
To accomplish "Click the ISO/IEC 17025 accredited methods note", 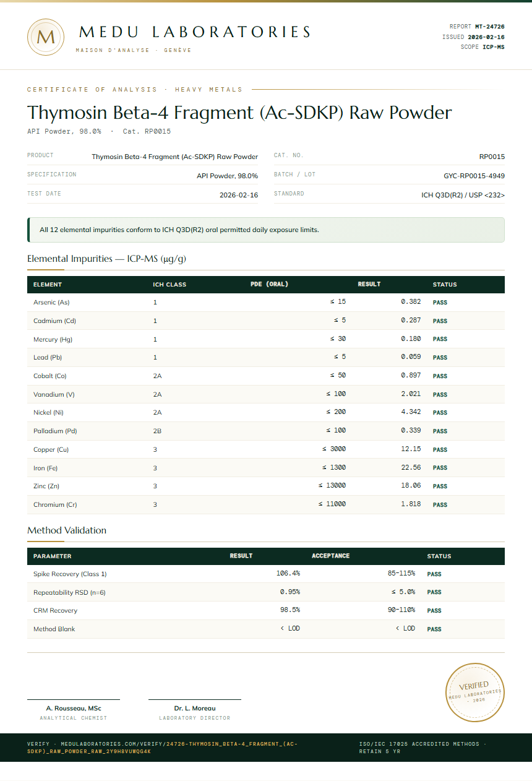I will (x=423, y=748).
